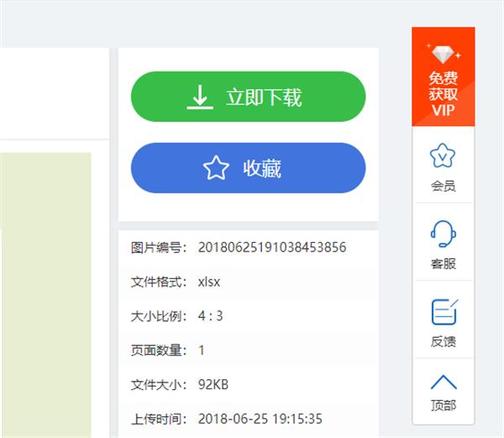This screenshot has height=438, width=504.
Task: Open 反馈 feedback note icon
Action: (x=444, y=312)
